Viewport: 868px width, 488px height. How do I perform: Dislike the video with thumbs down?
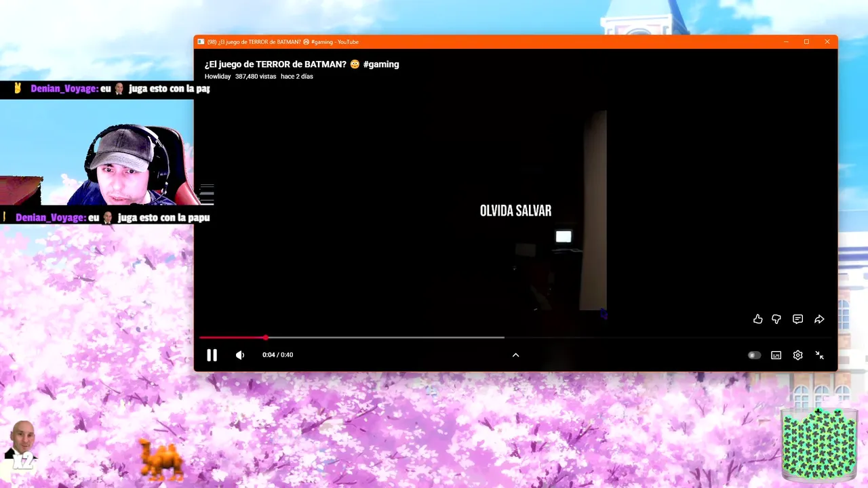click(776, 319)
